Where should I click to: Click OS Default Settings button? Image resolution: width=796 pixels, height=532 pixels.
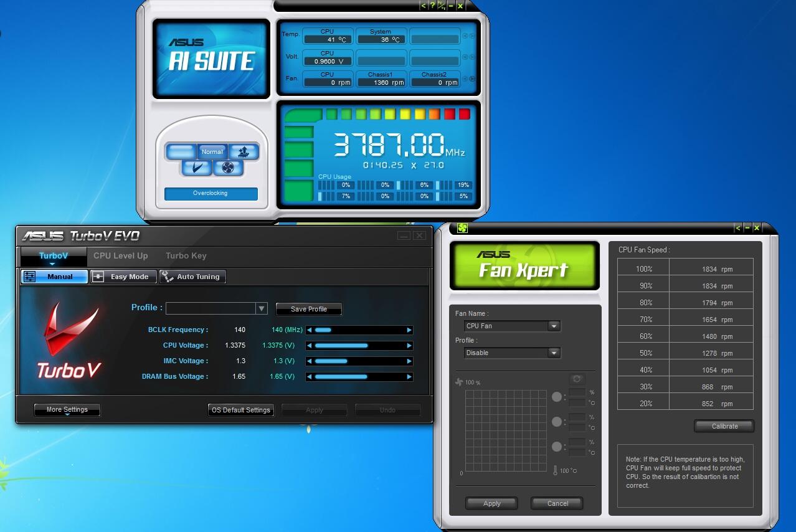[241, 410]
